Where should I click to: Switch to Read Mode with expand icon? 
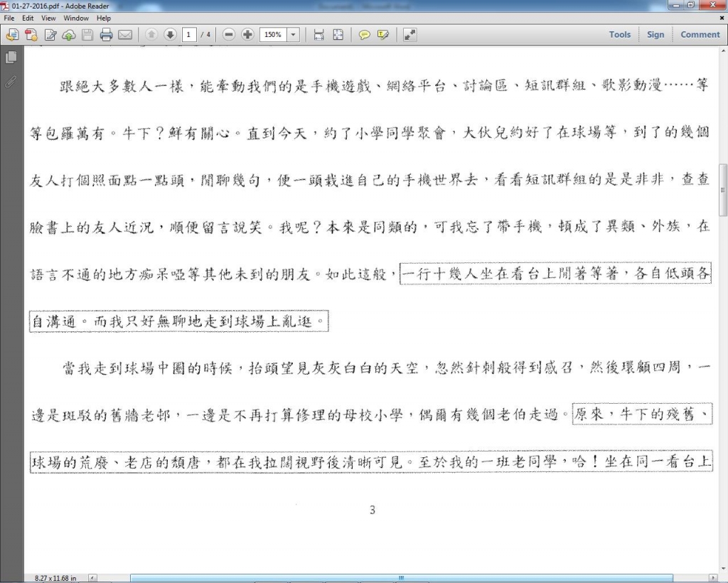pos(409,35)
